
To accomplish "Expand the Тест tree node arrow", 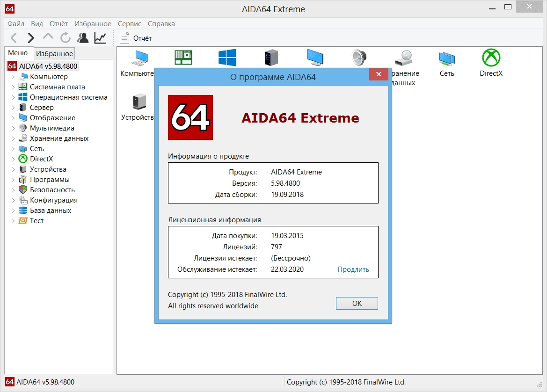I will point(13,221).
